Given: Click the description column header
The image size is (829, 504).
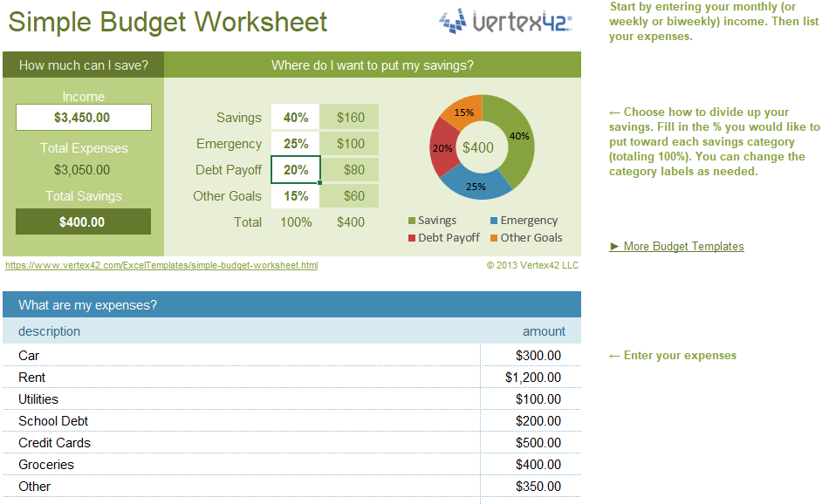Looking at the screenshot, I should pyautogui.click(x=49, y=331).
